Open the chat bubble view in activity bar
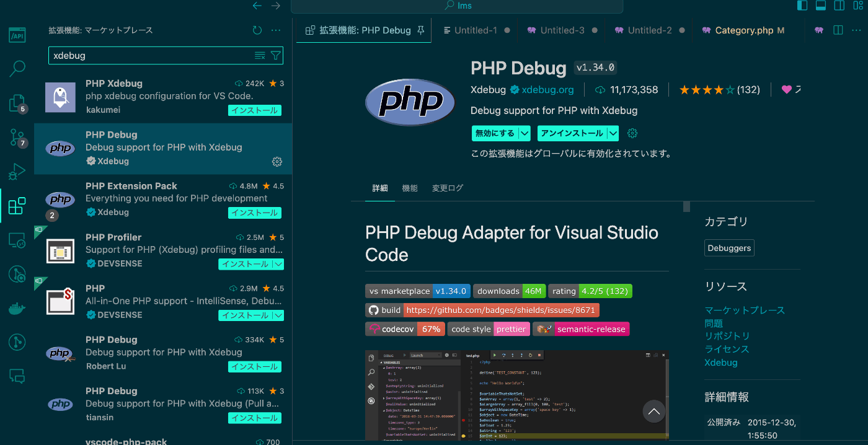This screenshot has width=868, height=445. [x=17, y=376]
